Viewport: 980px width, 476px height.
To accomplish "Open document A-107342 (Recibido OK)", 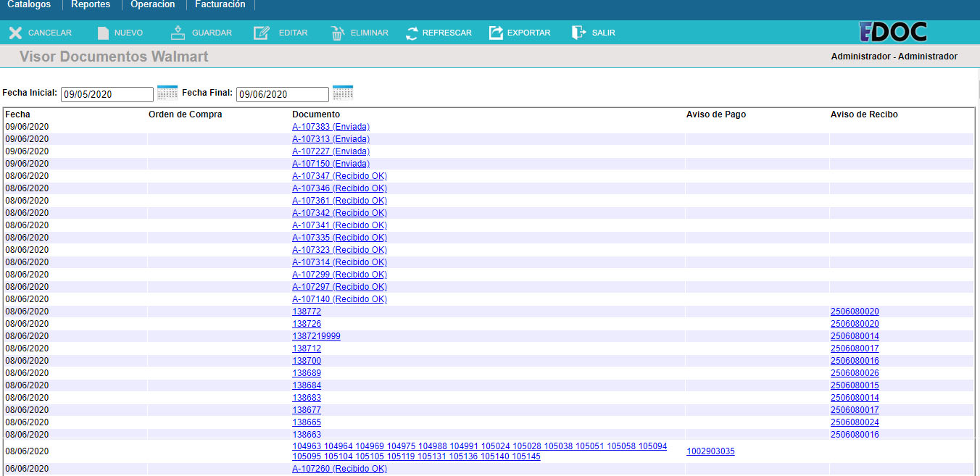I will tap(339, 213).
